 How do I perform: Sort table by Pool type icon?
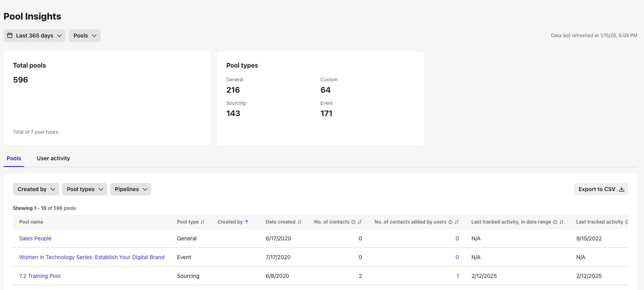(203, 222)
